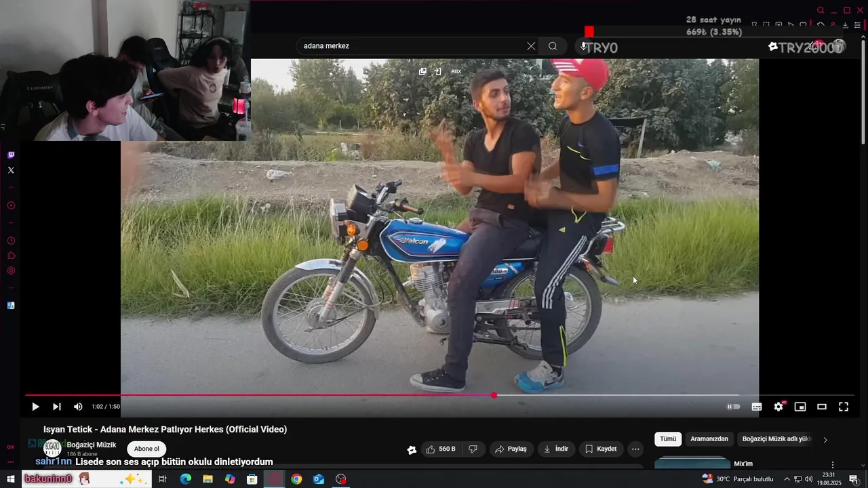
Task: Open File Explorer from taskbar
Action: pos(208,479)
